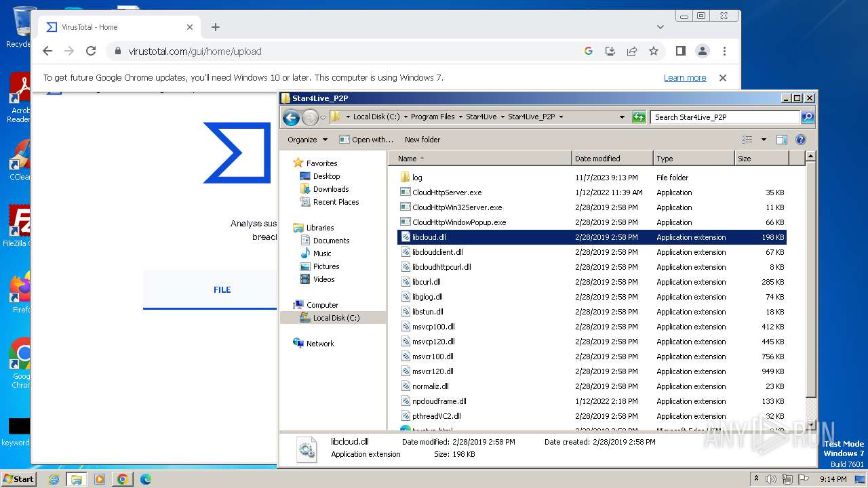Select Desktop under Favorites
Screen dimensions: 868x488
click(x=326, y=176)
